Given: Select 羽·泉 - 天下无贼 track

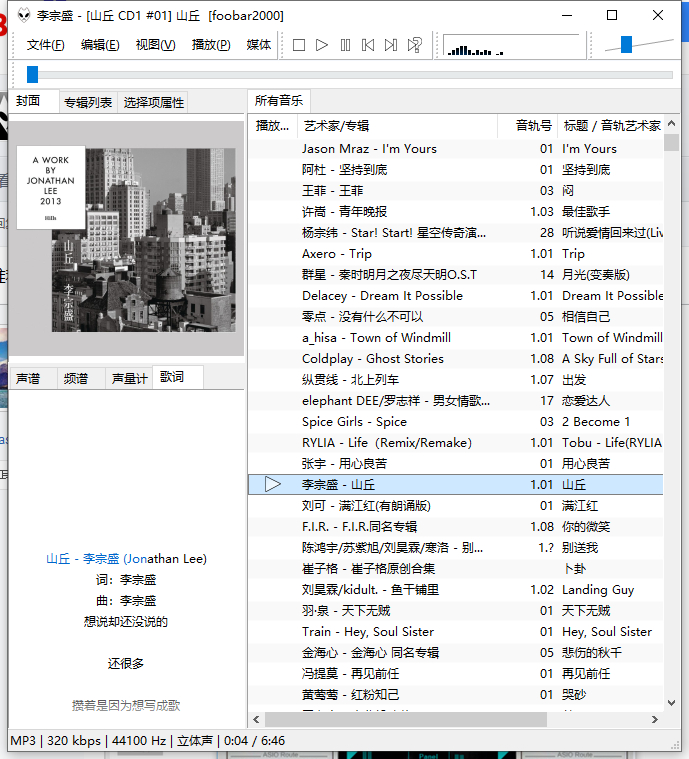Looking at the screenshot, I should (x=456, y=611).
